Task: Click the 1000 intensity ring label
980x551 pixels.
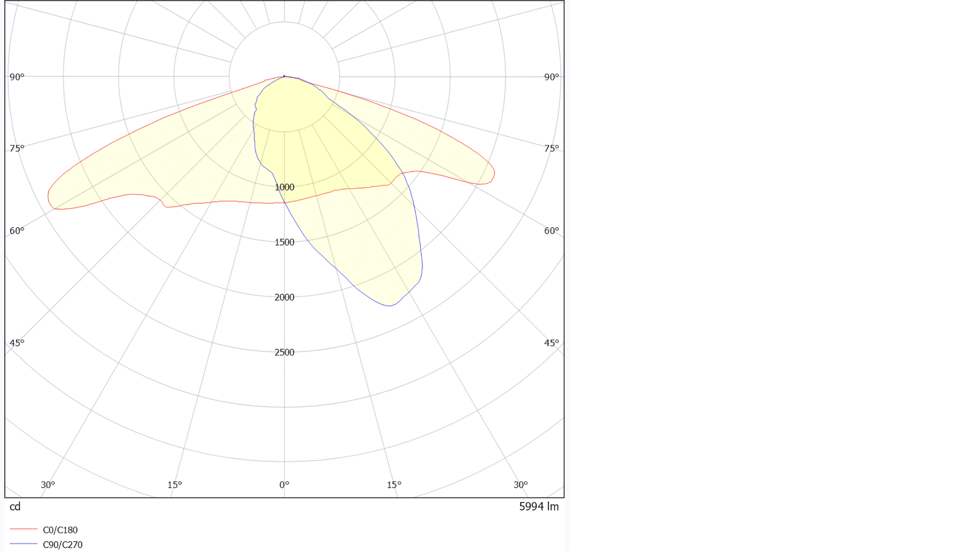Action: click(284, 187)
